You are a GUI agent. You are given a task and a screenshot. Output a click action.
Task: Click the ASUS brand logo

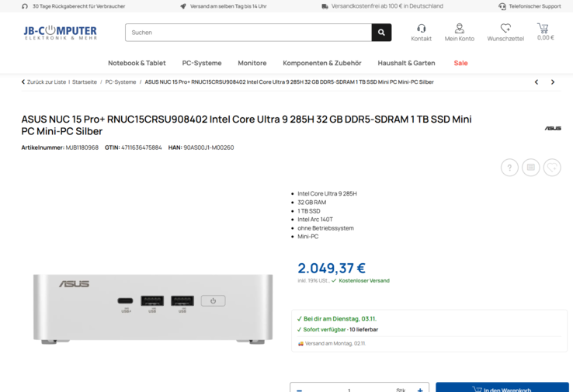point(553,128)
